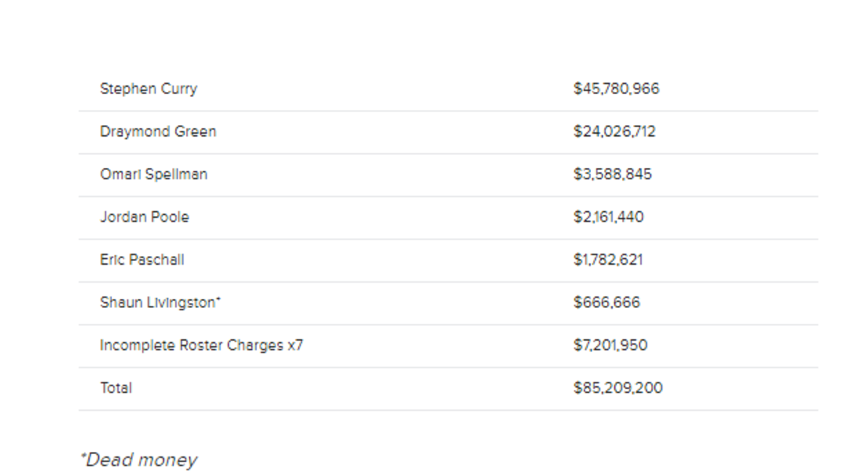Click Draymond Green's salary $24,026,712
Screen dimensions: 868x473
pyautogui.click(x=615, y=132)
